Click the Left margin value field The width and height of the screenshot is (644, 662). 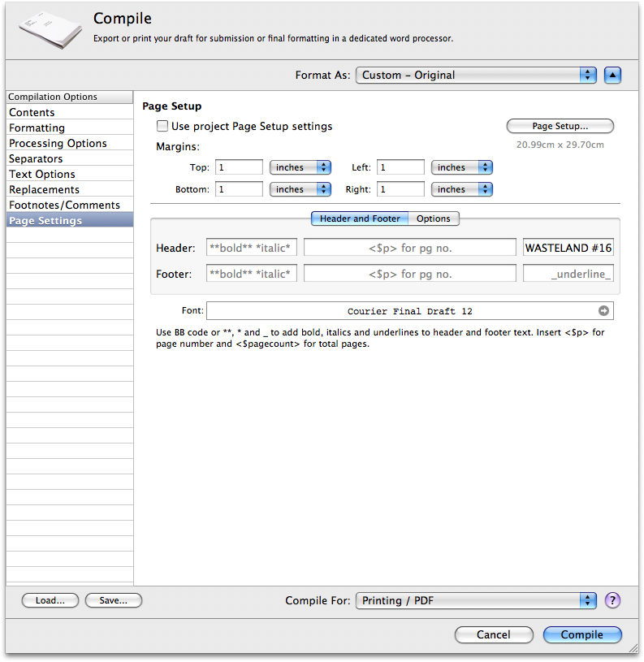[x=400, y=167]
